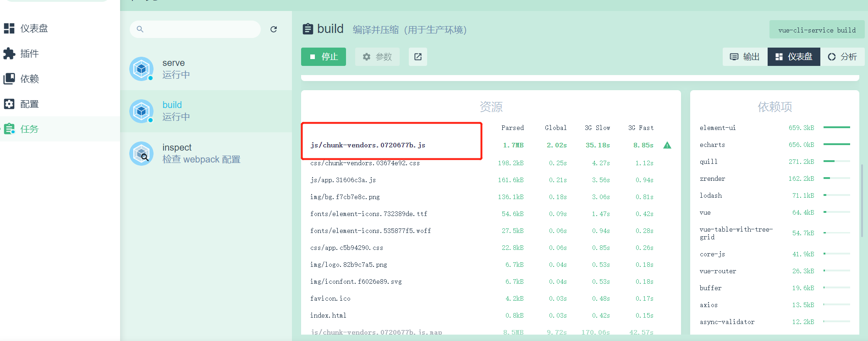The image size is (868, 341).
Task: Click img/logo.82b9c7a5.png asset row
Action: coord(490,265)
